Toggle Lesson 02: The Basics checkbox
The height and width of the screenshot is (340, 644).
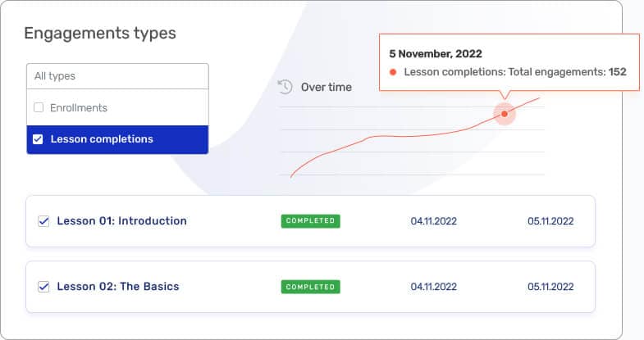(x=43, y=287)
